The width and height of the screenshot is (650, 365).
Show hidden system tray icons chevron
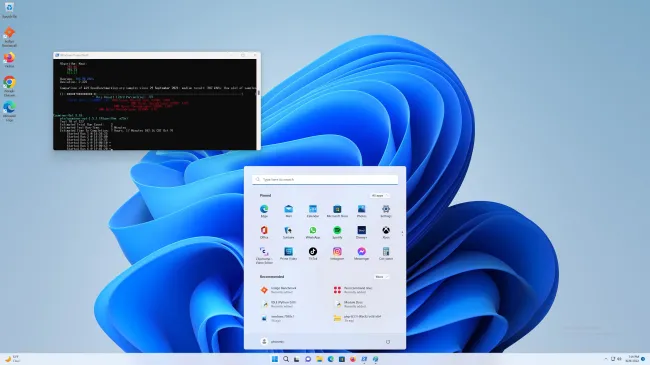click(606, 359)
